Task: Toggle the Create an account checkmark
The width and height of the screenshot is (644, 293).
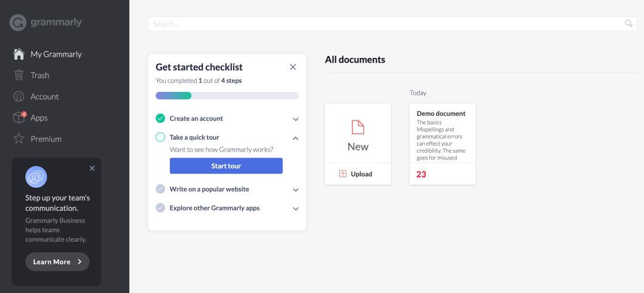Action: [x=160, y=119]
